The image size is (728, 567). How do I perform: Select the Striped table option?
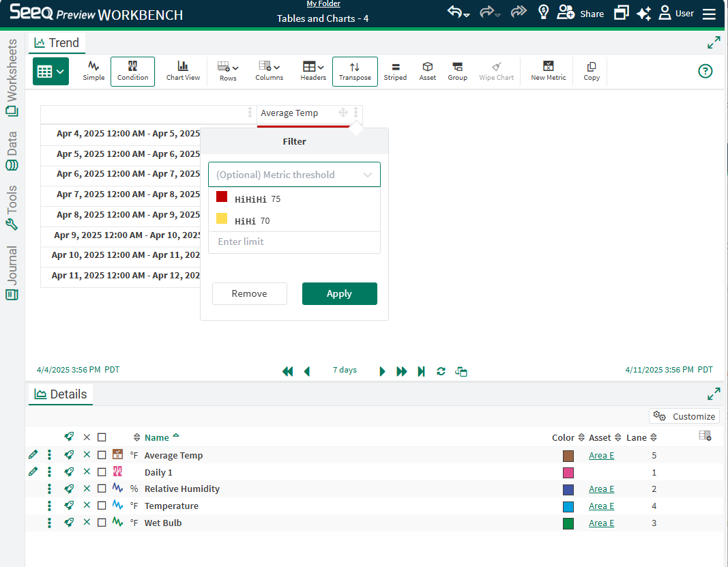395,71
